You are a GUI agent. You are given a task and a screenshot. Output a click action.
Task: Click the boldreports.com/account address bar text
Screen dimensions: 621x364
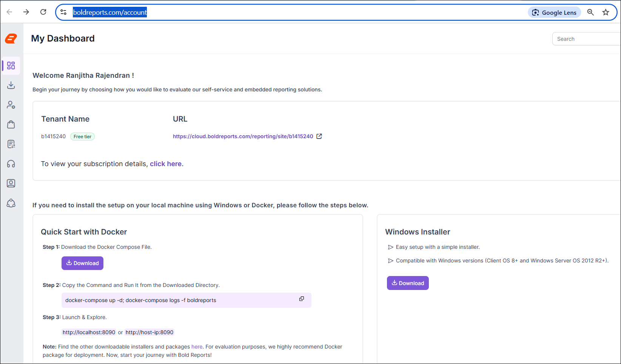click(x=110, y=12)
